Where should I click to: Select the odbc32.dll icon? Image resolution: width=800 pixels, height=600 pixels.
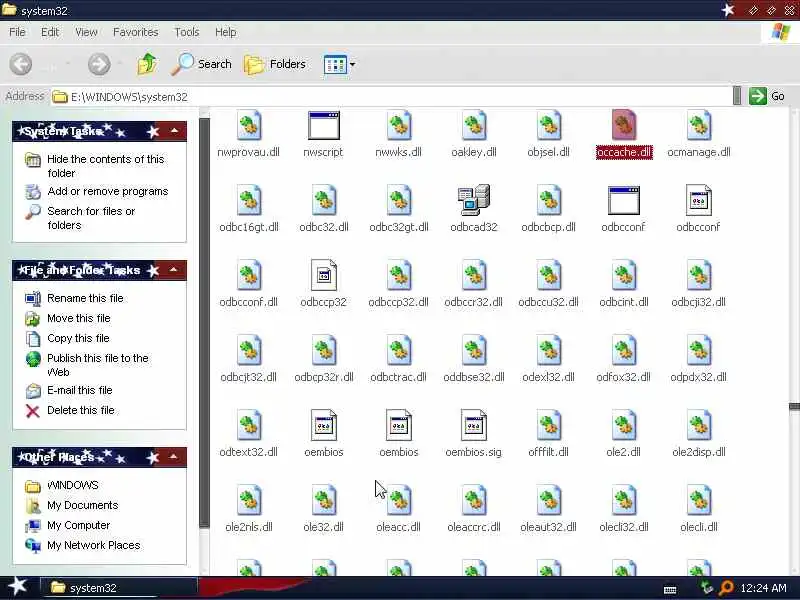323,200
